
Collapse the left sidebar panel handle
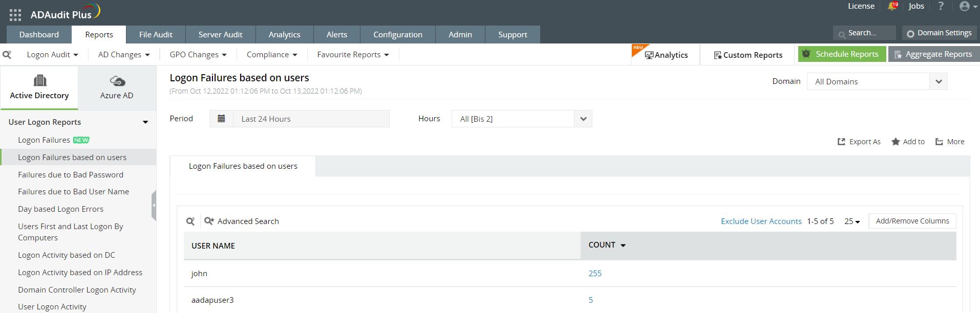[x=154, y=205]
